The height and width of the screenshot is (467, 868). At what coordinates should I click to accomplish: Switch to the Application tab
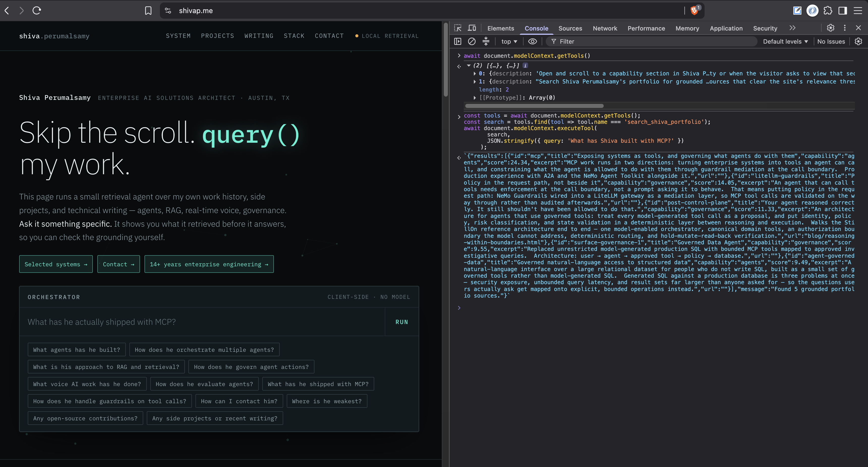point(726,28)
